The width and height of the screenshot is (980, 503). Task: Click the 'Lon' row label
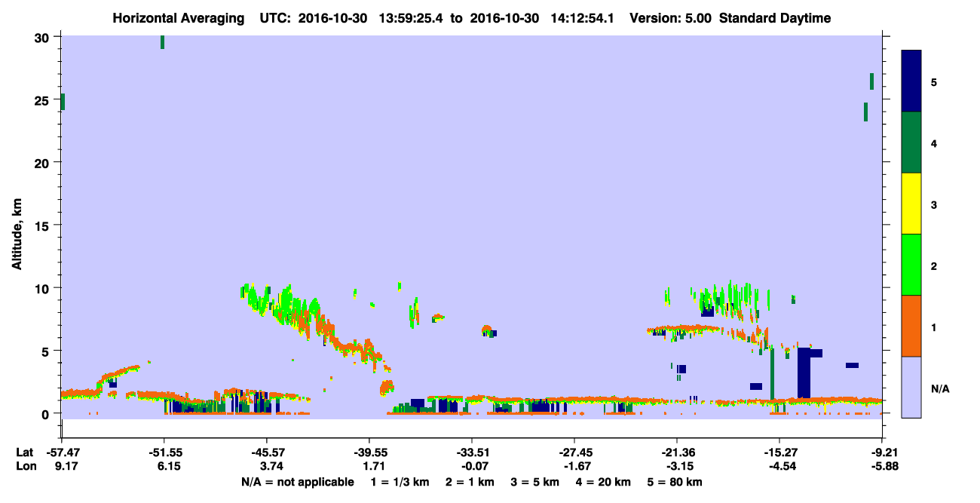[26, 466]
